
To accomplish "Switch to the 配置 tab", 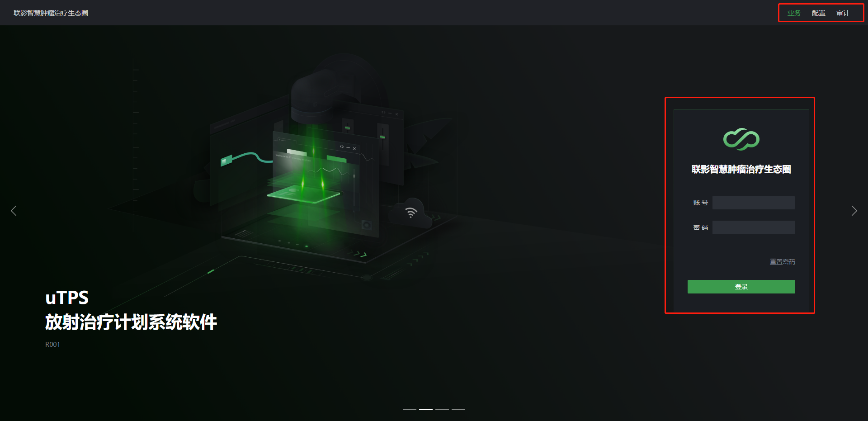I will tap(818, 13).
